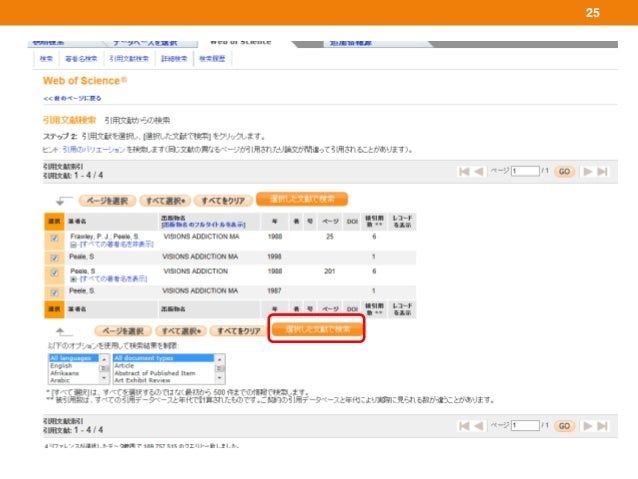
Task: Click VISIONS ADDICTION MA in the 1998 row
Action: tap(200, 257)
